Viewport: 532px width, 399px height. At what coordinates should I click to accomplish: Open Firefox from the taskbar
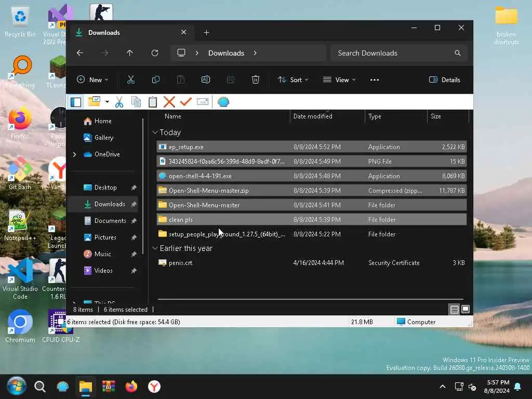pos(131,387)
